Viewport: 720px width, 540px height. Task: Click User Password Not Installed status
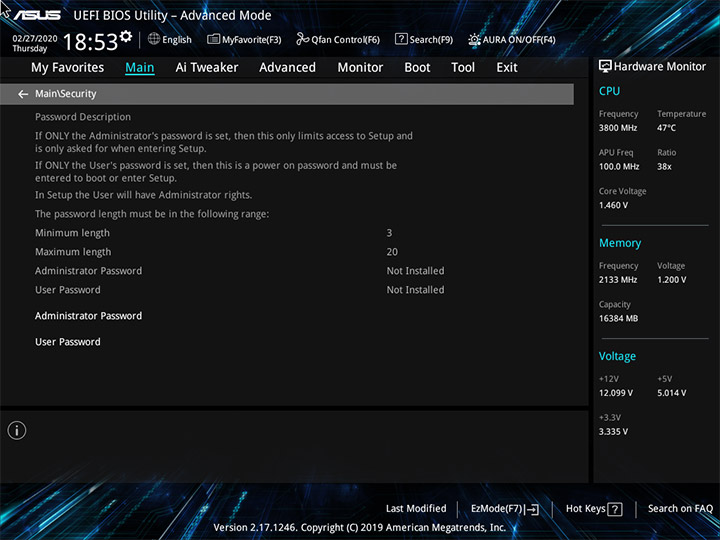pyautogui.click(x=415, y=290)
